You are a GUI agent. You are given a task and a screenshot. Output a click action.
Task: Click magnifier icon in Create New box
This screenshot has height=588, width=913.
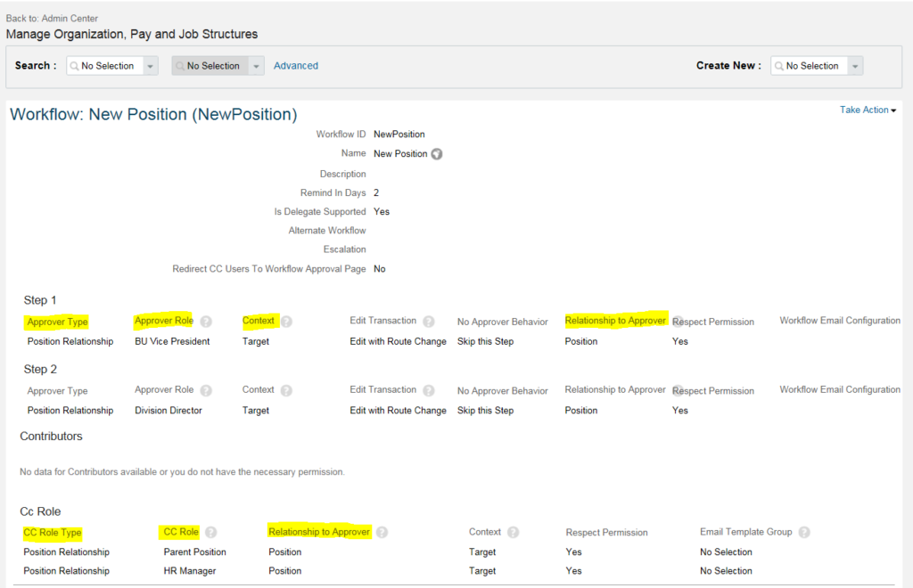[778, 66]
